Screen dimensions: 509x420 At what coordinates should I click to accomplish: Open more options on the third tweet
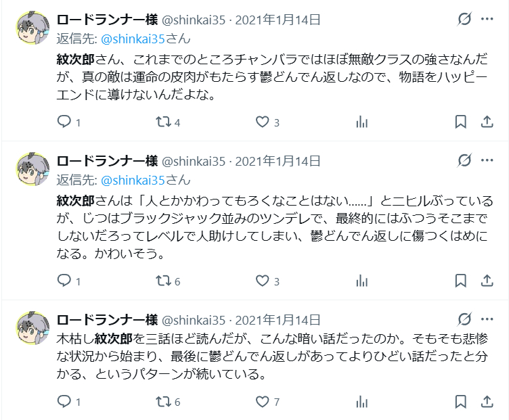point(487,319)
